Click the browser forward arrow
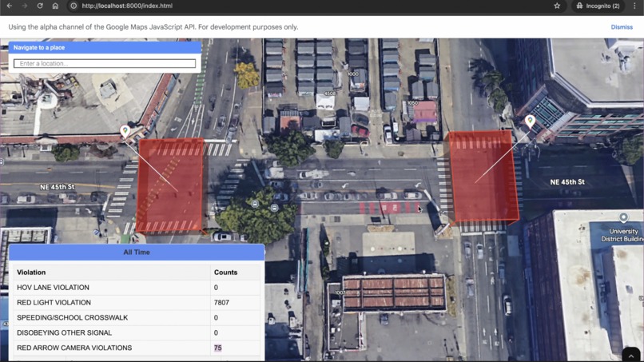 point(25,6)
